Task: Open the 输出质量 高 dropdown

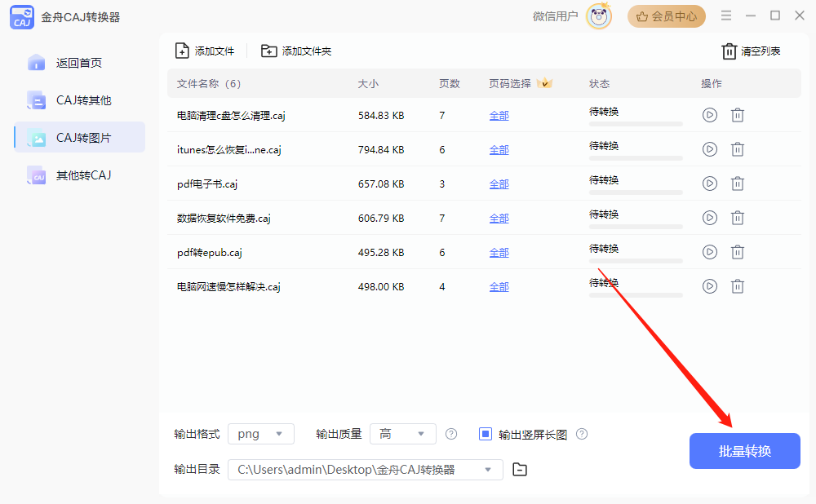Action: 403,434
